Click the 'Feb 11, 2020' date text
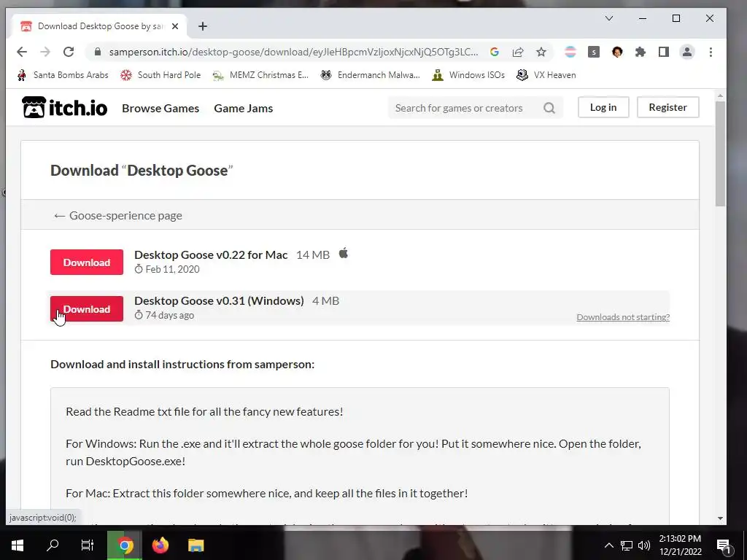 [x=172, y=269]
